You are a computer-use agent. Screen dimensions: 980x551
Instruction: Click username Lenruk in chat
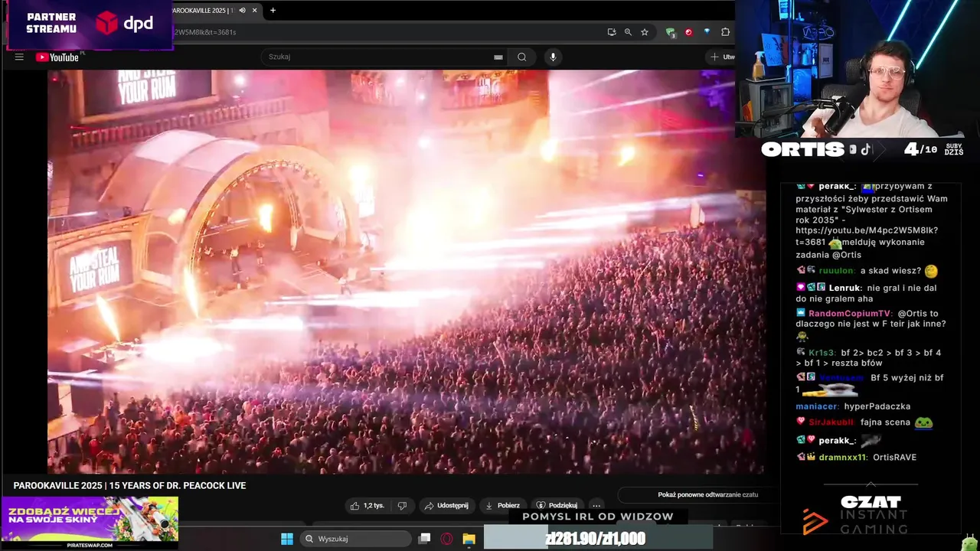pos(844,288)
